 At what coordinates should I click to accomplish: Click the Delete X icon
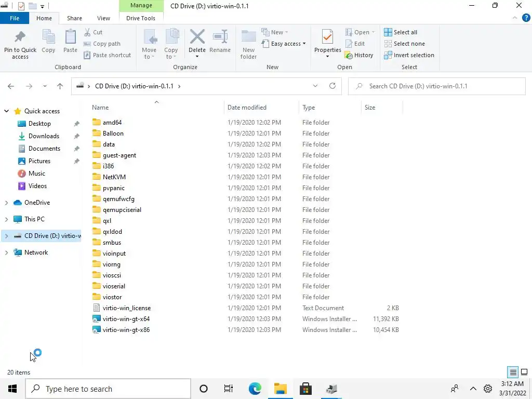tap(197, 37)
